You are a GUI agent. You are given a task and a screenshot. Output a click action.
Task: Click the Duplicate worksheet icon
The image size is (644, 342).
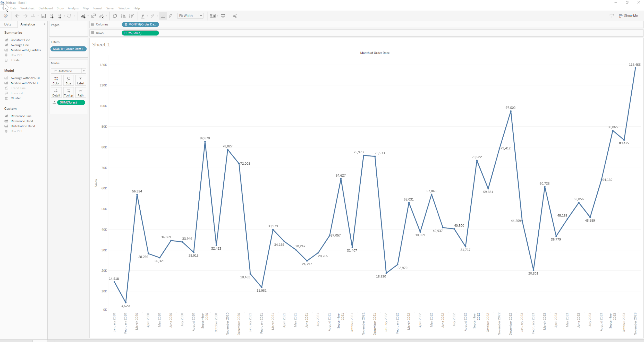point(93,16)
